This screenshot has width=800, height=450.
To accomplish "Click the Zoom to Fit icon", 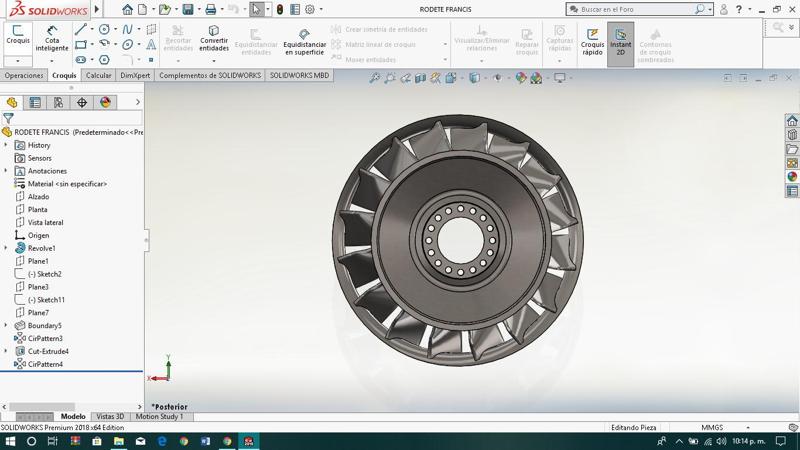I will click(x=375, y=78).
